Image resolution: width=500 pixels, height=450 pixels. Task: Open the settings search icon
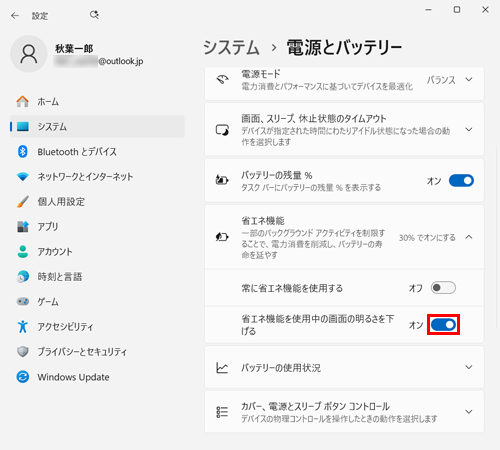pyautogui.click(x=94, y=15)
